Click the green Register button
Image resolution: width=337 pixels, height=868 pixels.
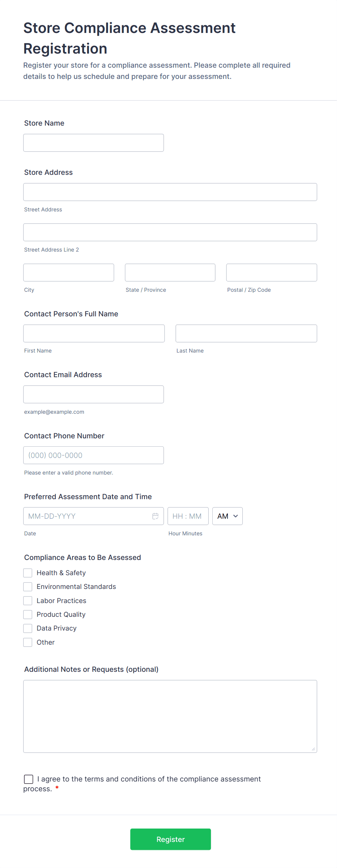coord(170,839)
